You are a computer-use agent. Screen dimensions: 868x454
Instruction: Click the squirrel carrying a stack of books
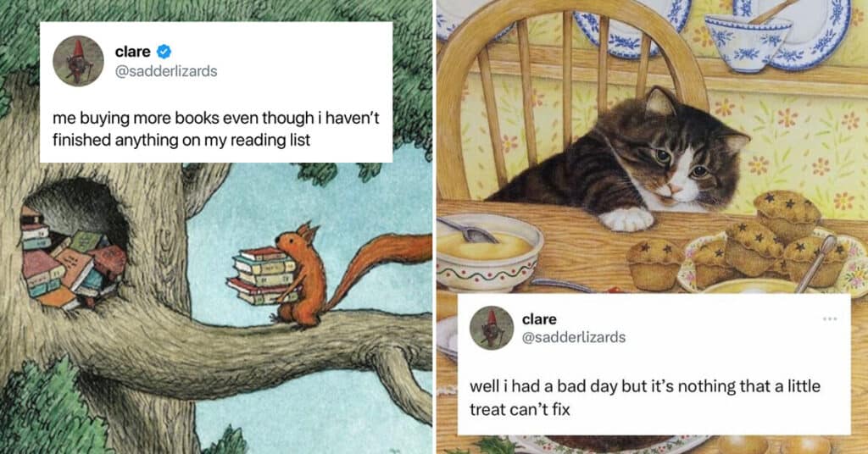click(x=277, y=274)
